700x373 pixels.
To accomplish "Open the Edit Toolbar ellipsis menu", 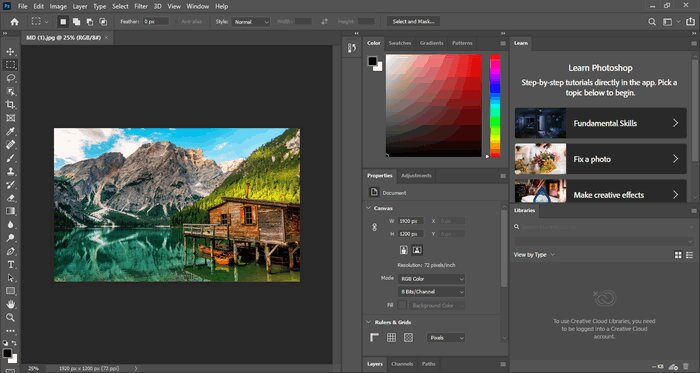I will coord(10,331).
